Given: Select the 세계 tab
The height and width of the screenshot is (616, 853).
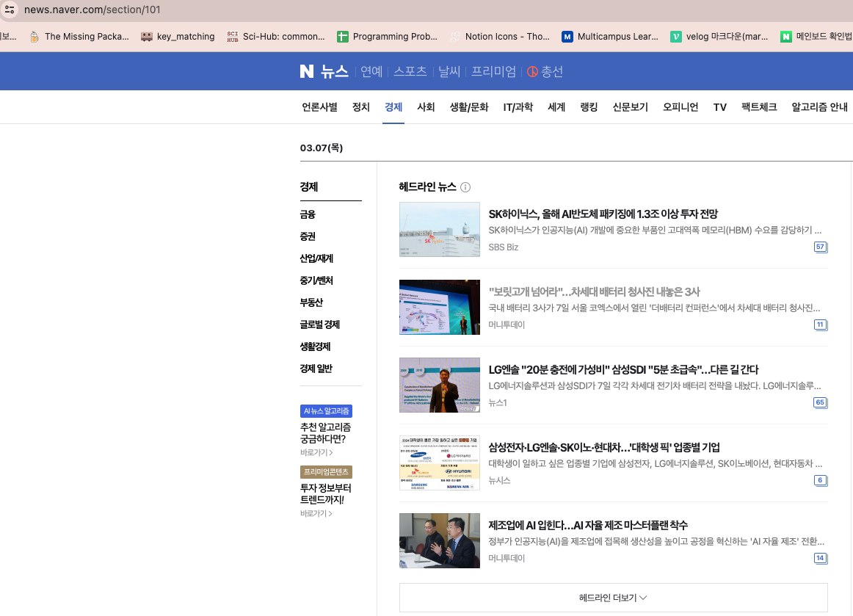Looking at the screenshot, I should pyautogui.click(x=556, y=107).
